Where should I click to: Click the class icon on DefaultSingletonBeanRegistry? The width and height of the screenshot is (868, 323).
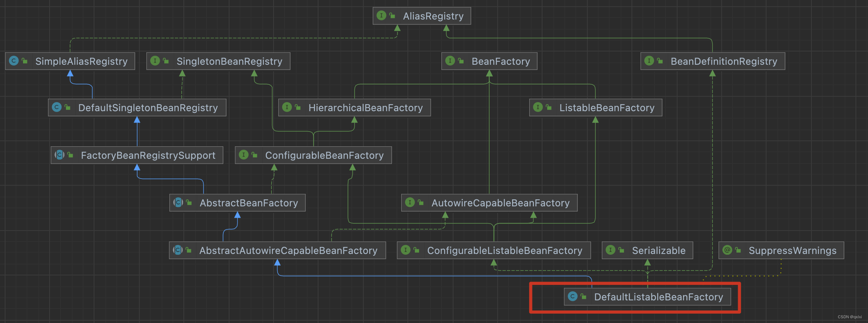pyautogui.click(x=57, y=107)
